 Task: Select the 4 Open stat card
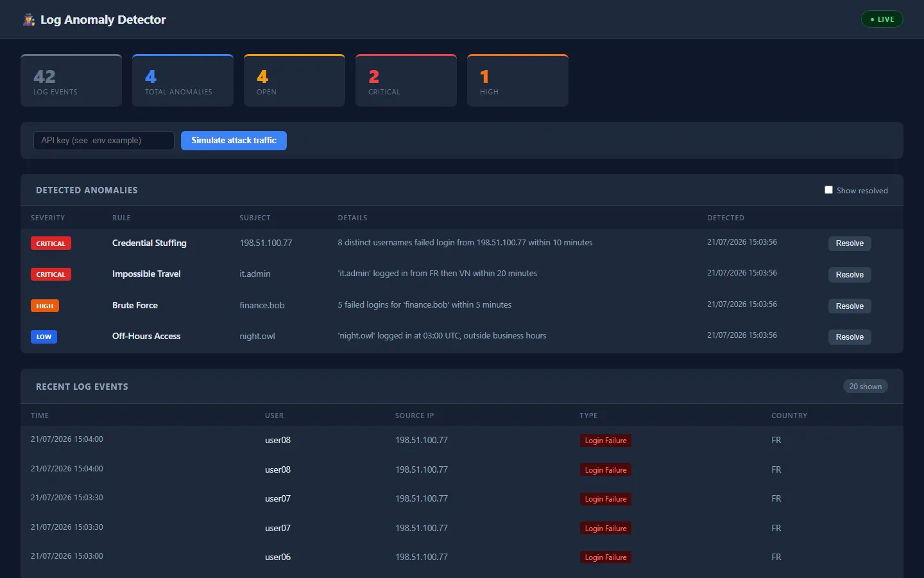295,80
